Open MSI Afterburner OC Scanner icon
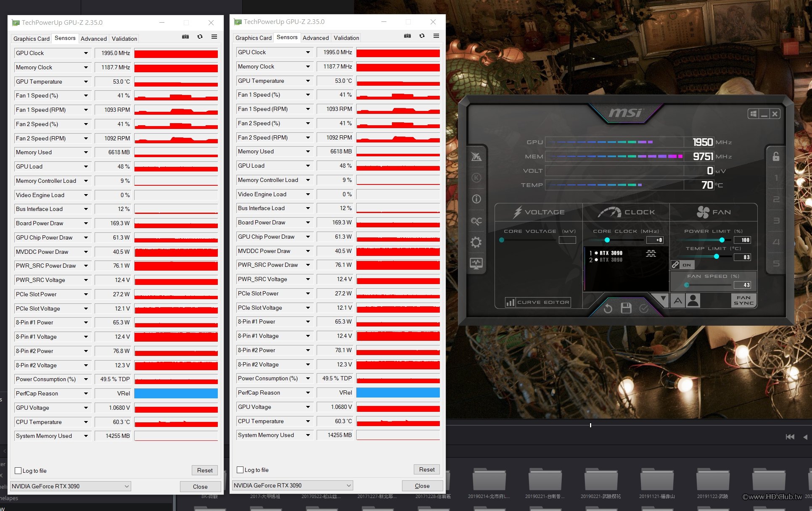Image resolution: width=812 pixels, height=511 pixels. point(476,221)
